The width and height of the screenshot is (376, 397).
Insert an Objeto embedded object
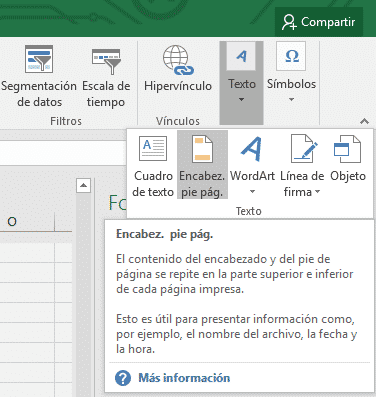[348, 158]
